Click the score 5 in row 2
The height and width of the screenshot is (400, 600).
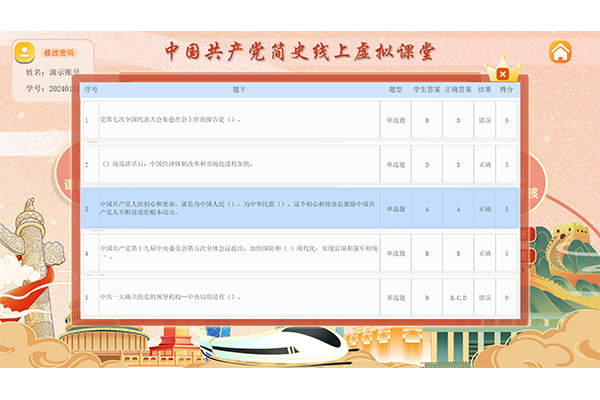click(x=507, y=164)
